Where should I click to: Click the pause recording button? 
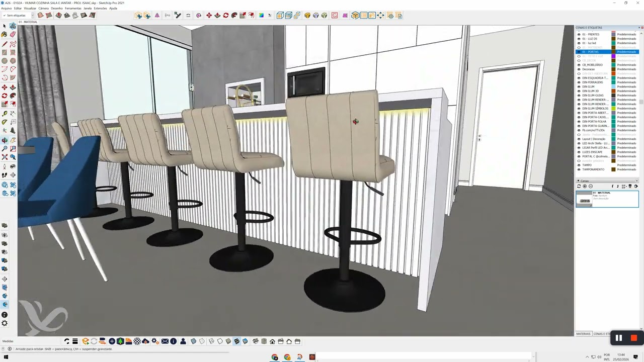(x=619, y=338)
